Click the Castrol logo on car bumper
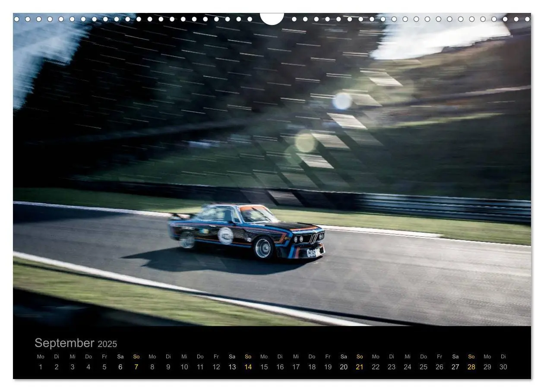The width and height of the screenshot is (544, 392). coord(313,252)
